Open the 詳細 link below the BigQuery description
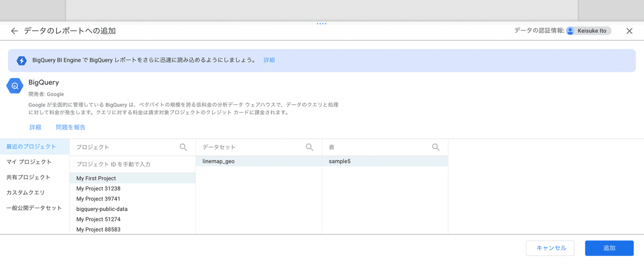Viewport: 644px width, 264px height. pyautogui.click(x=35, y=127)
